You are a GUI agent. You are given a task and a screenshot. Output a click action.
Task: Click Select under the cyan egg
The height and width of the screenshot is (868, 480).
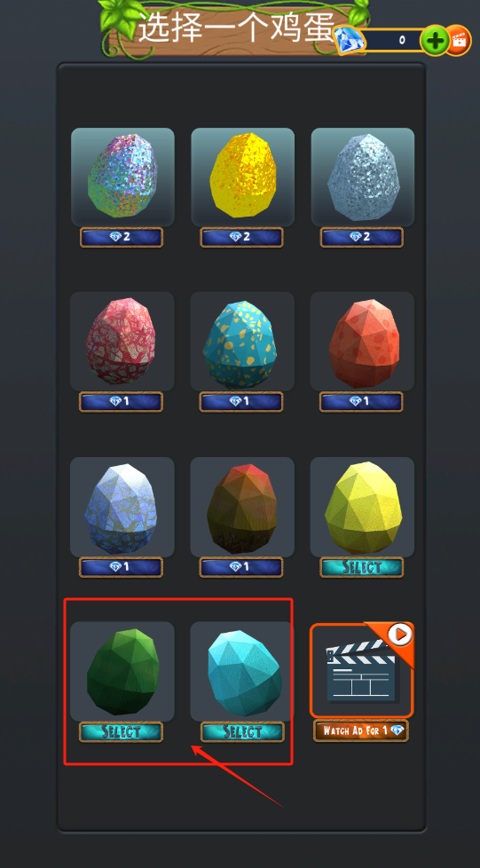tap(242, 732)
